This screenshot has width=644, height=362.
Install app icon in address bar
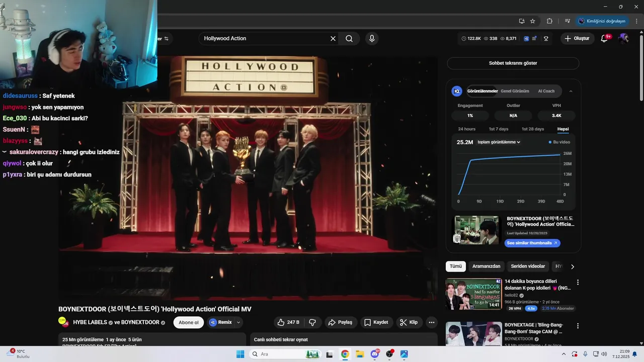pos(522,21)
